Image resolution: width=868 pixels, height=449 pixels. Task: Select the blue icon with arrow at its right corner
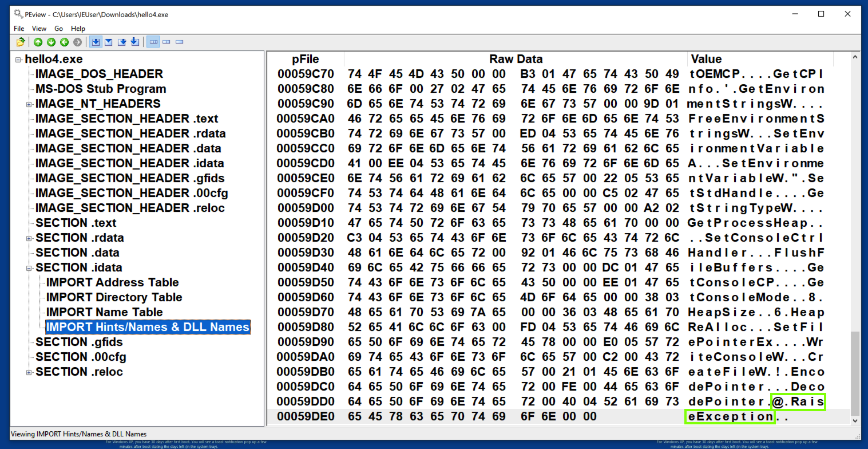coord(122,42)
